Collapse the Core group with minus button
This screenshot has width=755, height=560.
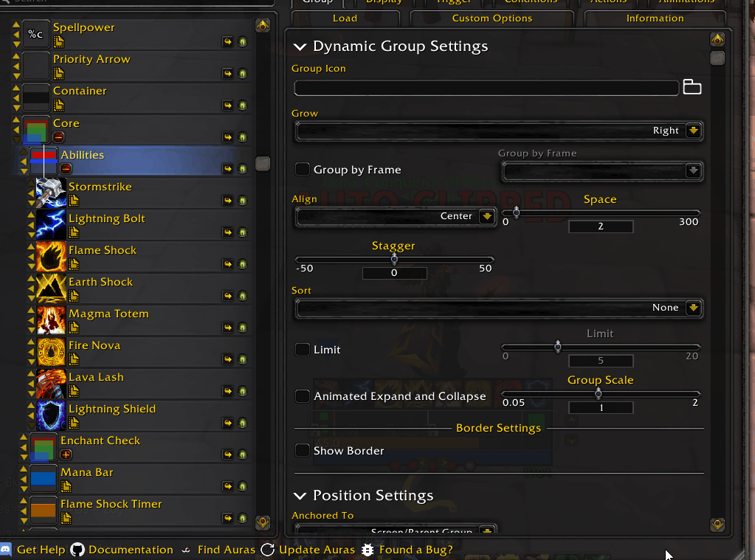pyautogui.click(x=59, y=137)
